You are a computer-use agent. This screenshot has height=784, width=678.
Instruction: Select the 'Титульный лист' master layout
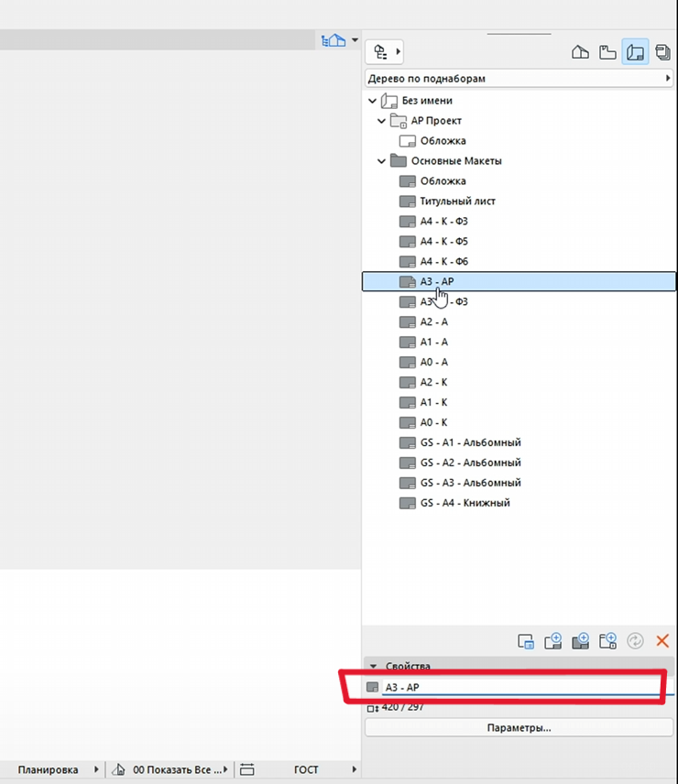point(457,201)
